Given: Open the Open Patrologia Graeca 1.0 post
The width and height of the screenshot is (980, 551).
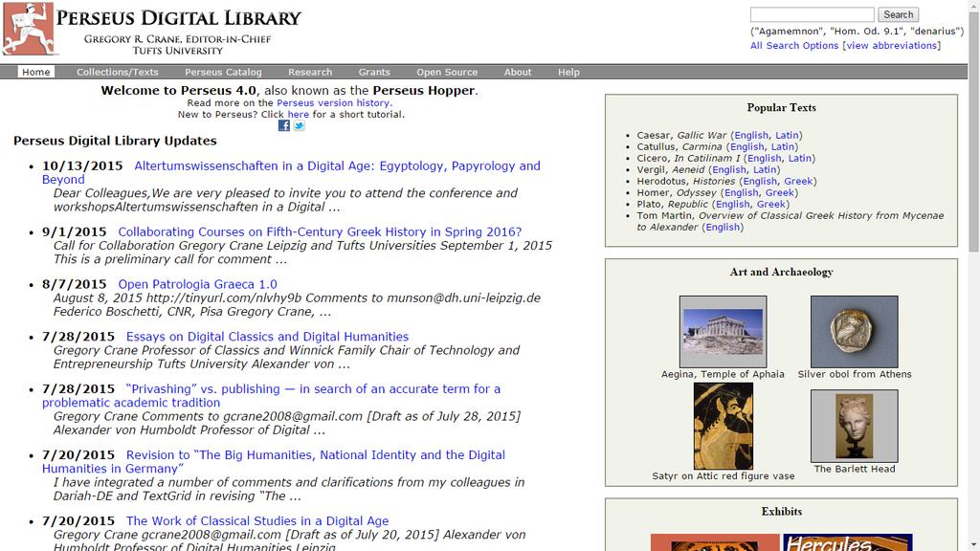Looking at the screenshot, I should [197, 284].
